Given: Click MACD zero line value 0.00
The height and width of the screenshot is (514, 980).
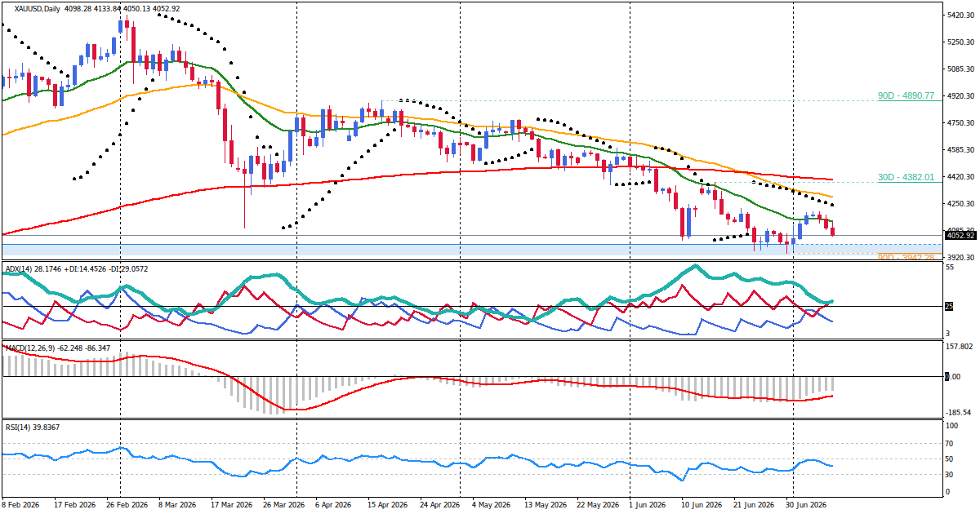Looking at the screenshot, I should coord(952,376).
